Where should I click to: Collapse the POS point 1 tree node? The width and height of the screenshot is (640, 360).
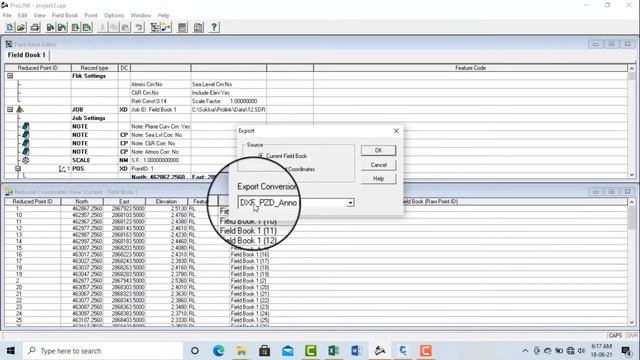click(x=18, y=169)
